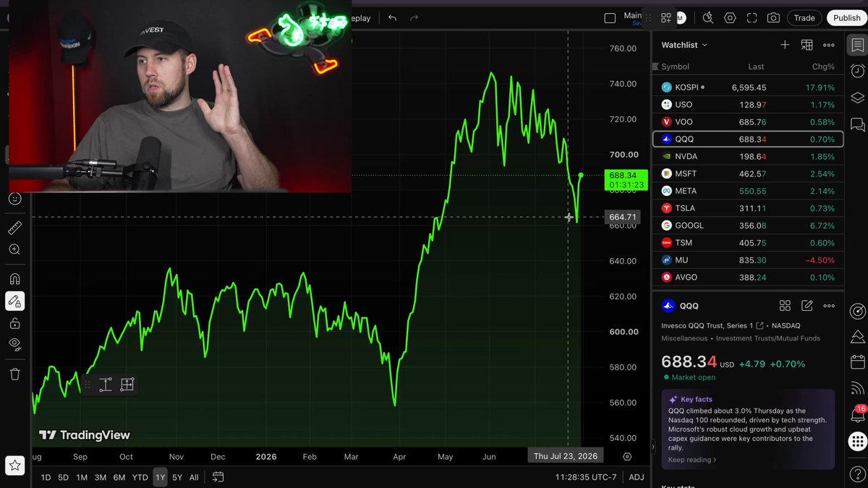Click the 1Y range button
The height and width of the screenshot is (488, 868).
coord(160,477)
